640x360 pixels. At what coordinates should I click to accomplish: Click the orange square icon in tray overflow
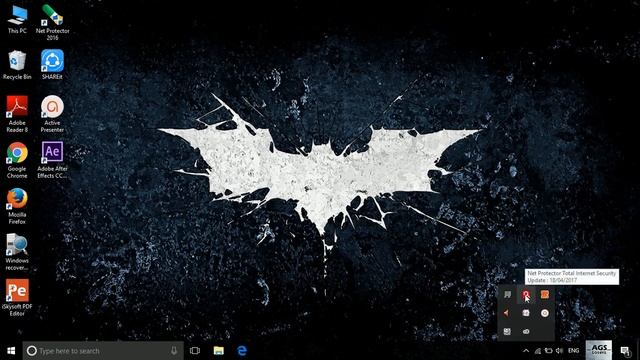(x=544, y=295)
